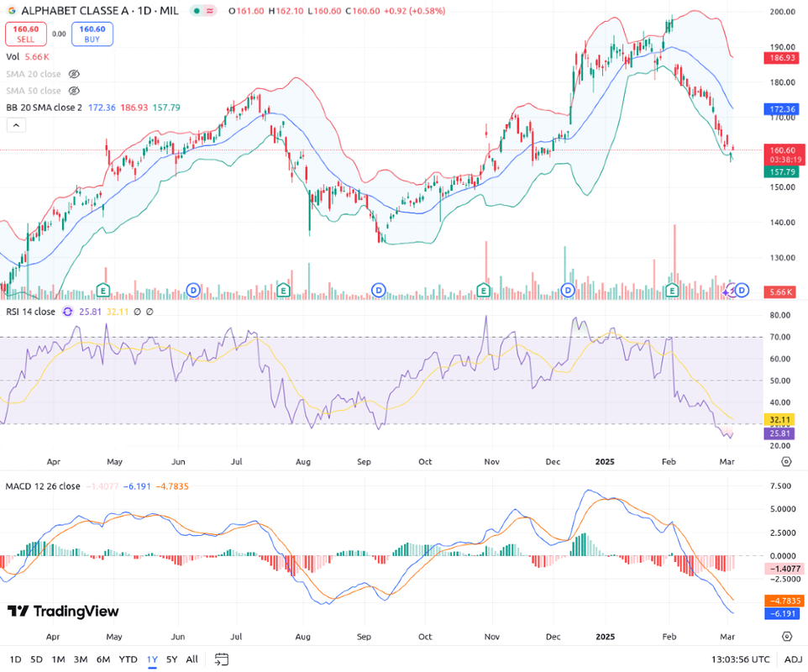The width and height of the screenshot is (808, 672).
Task: Click the earnings E marker before Nov
Action: [x=483, y=290]
